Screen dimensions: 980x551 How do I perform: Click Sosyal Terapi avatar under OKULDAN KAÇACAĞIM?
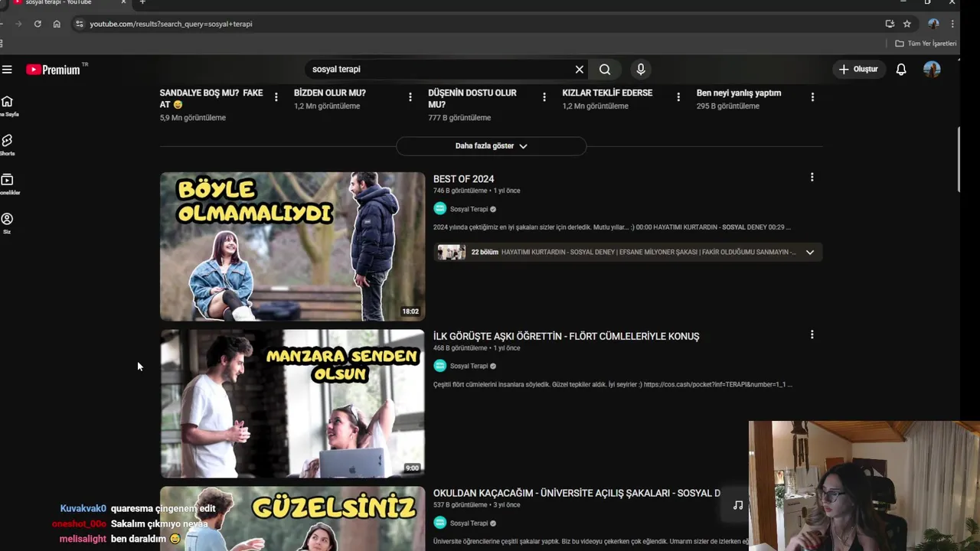(439, 523)
